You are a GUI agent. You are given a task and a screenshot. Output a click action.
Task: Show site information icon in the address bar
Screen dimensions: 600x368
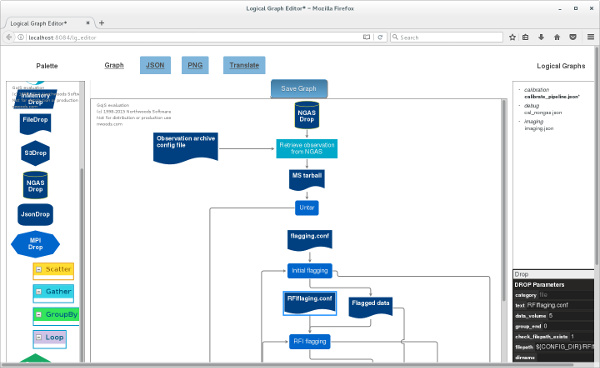pyautogui.click(x=21, y=37)
